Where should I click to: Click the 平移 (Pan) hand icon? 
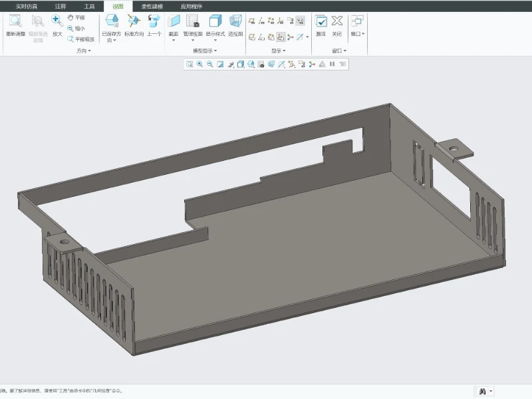click(x=71, y=17)
